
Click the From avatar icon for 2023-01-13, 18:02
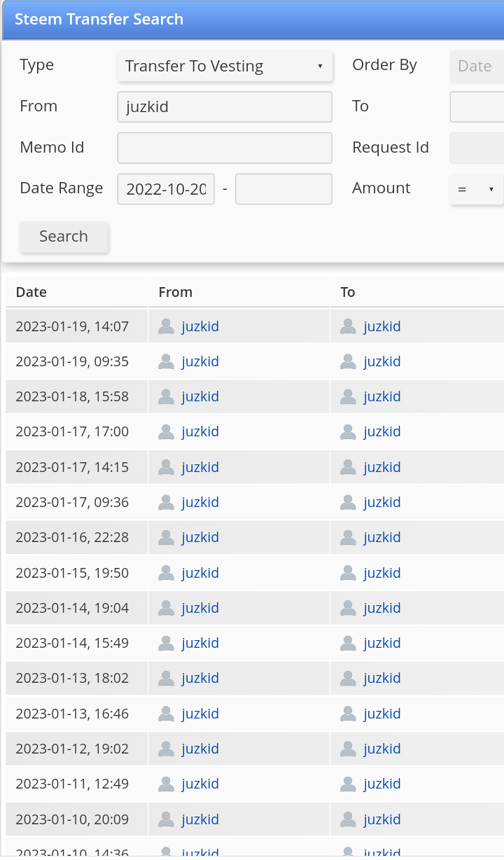point(166,678)
